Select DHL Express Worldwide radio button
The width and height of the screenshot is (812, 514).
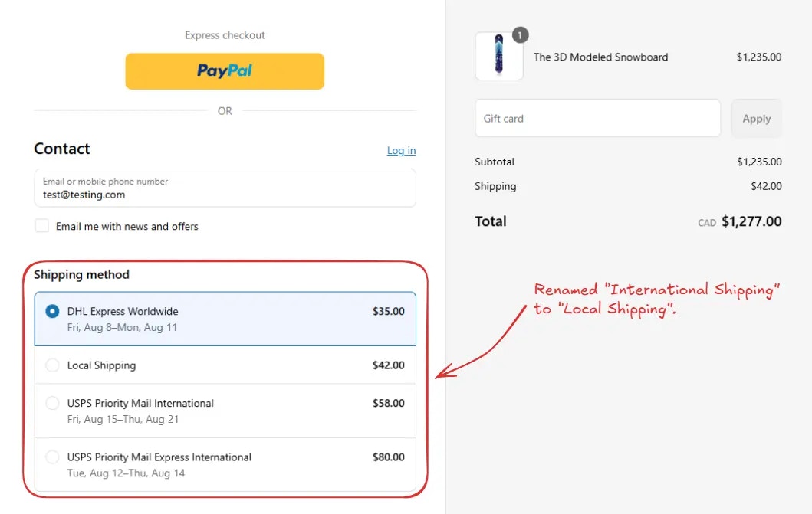[52, 311]
